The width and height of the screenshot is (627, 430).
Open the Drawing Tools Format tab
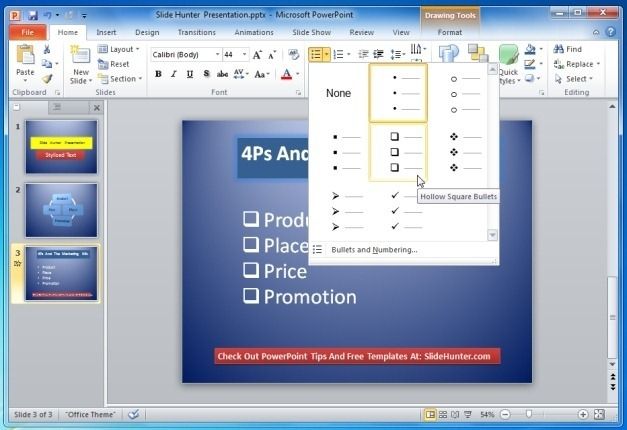pos(450,32)
